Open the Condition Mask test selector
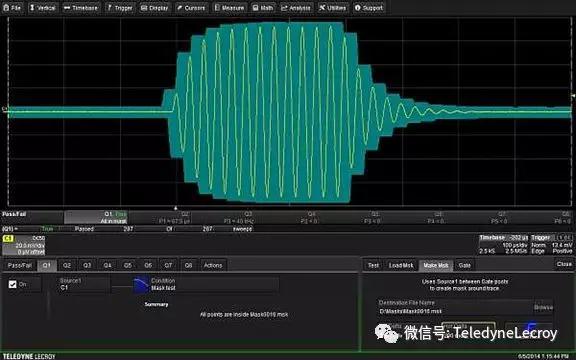The image size is (576, 360). 214,284
